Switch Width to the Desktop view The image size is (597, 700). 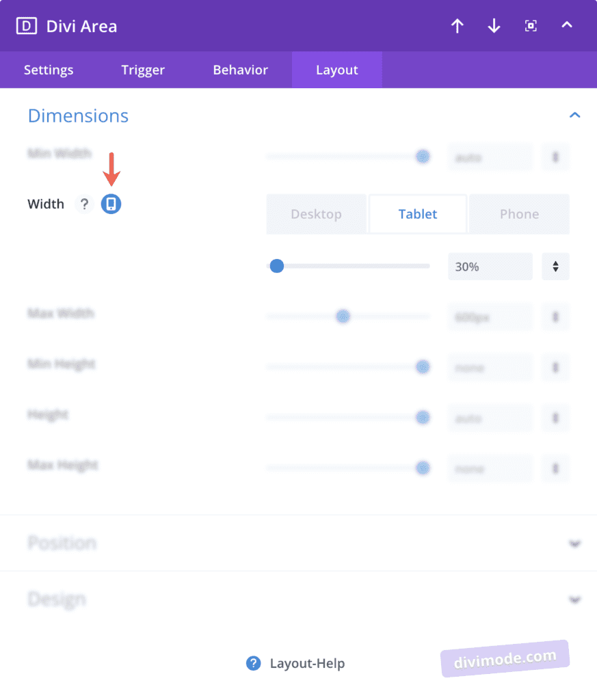click(316, 214)
